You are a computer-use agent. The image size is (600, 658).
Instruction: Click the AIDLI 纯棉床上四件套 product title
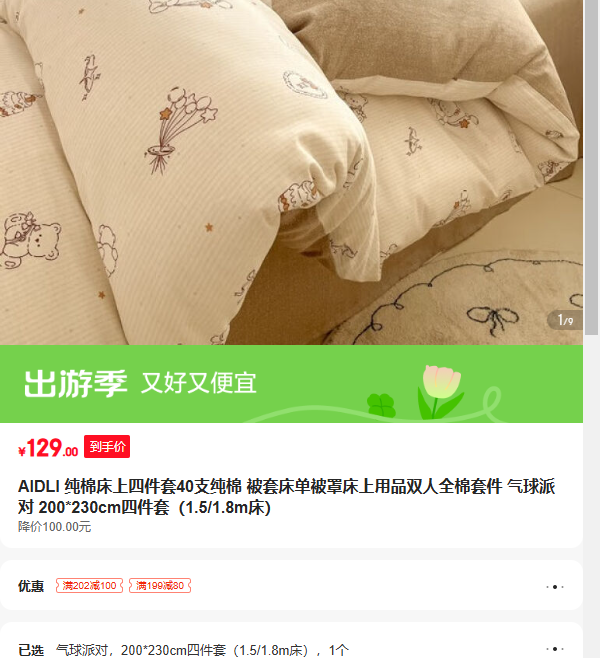[287, 497]
